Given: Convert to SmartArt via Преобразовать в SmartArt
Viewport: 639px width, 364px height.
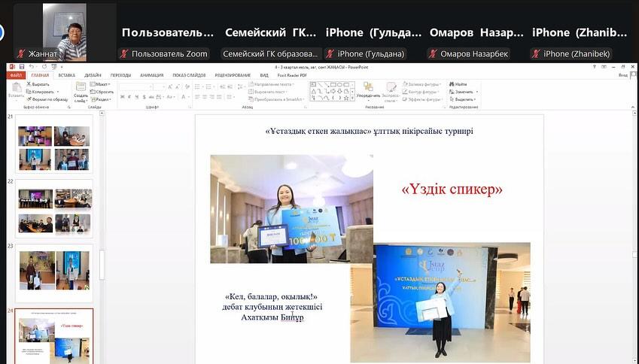Looking at the screenshot, I should pos(276,99).
